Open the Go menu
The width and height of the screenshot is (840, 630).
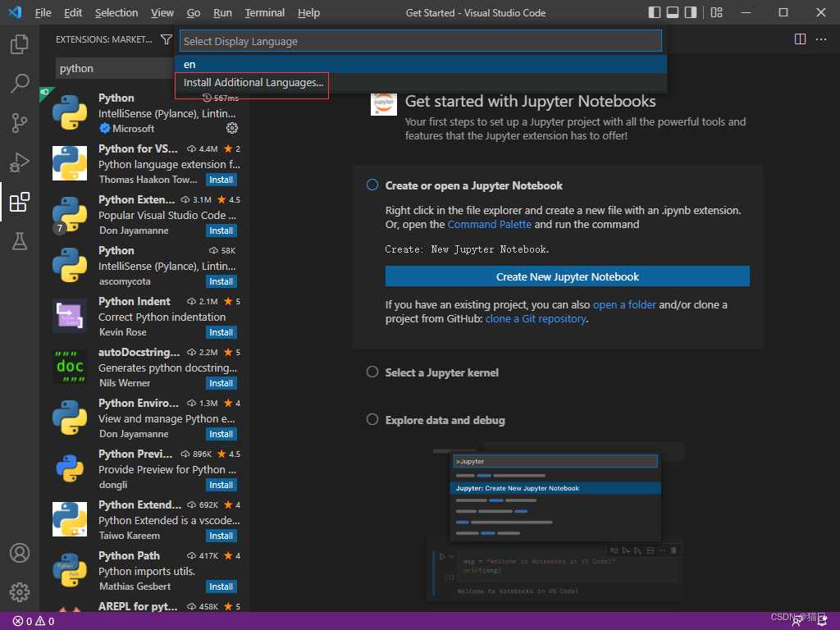pyautogui.click(x=194, y=12)
